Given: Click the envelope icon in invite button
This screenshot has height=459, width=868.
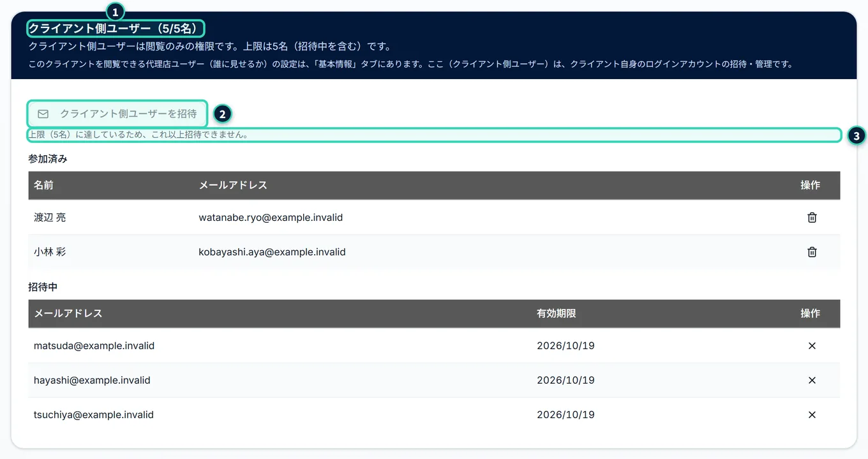Looking at the screenshot, I should pos(43,114).
